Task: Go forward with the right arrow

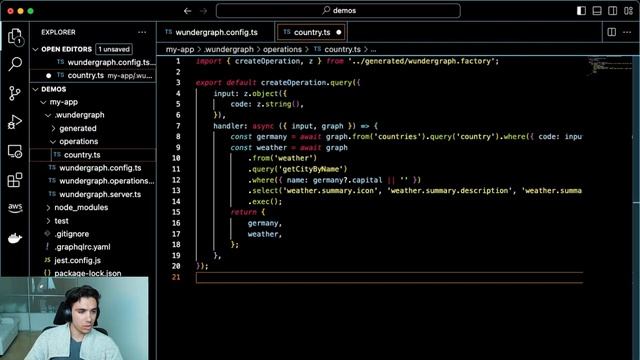Action: point(203,11)
